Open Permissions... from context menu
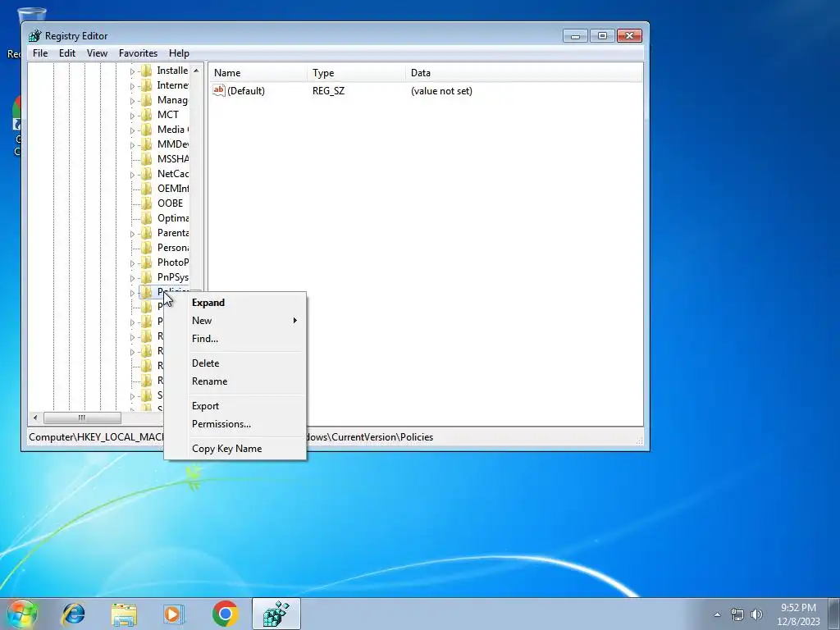This screenshot has width=840, height=630. (x=235, y=424)
